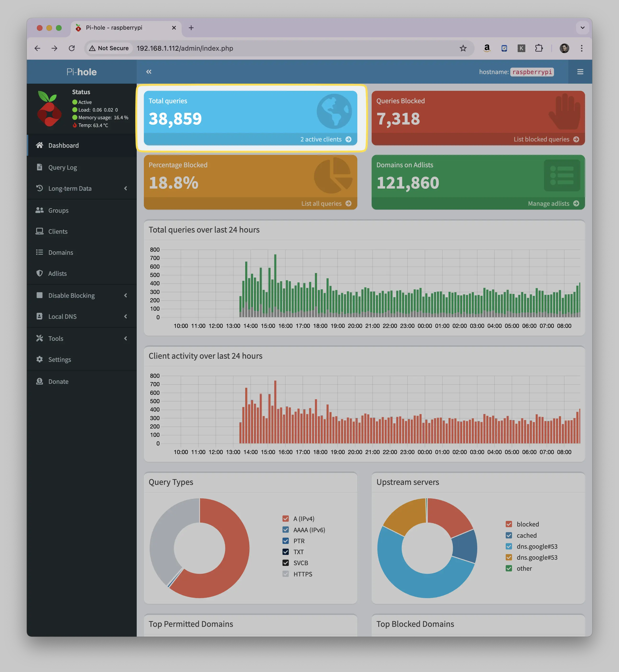Click the Pi-hole raspberry logo
Image resolution: width=619 pixels, height=672 pixels.
49,108
